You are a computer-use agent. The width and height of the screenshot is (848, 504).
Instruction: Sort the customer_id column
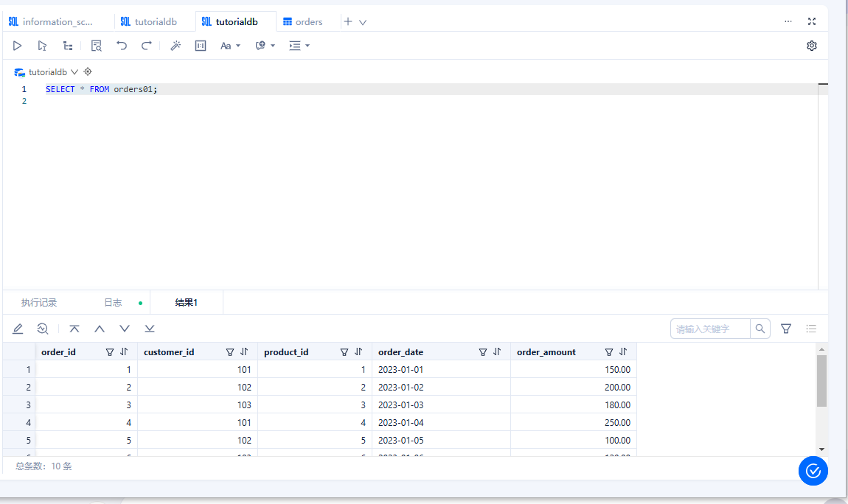pos(244,352)
